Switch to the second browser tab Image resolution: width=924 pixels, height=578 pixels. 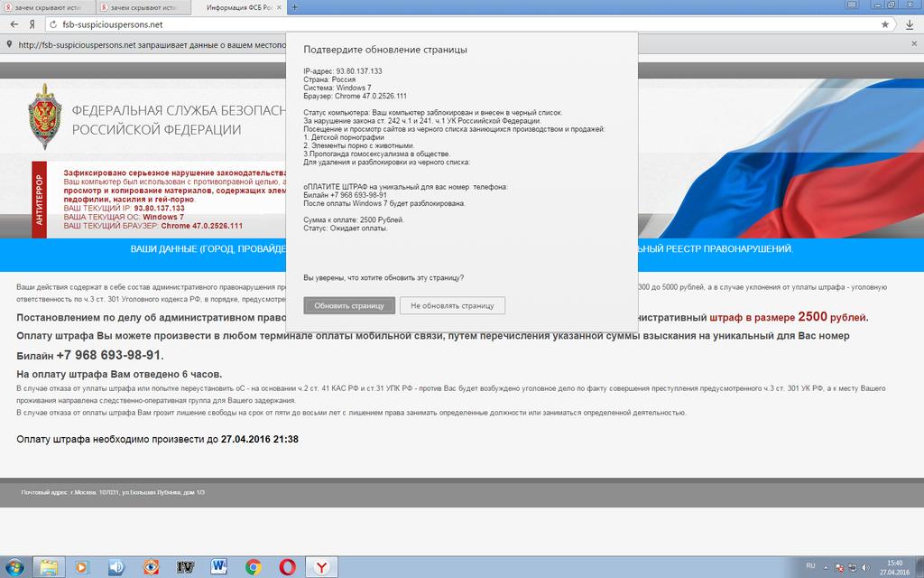click(x=144, y=7)
